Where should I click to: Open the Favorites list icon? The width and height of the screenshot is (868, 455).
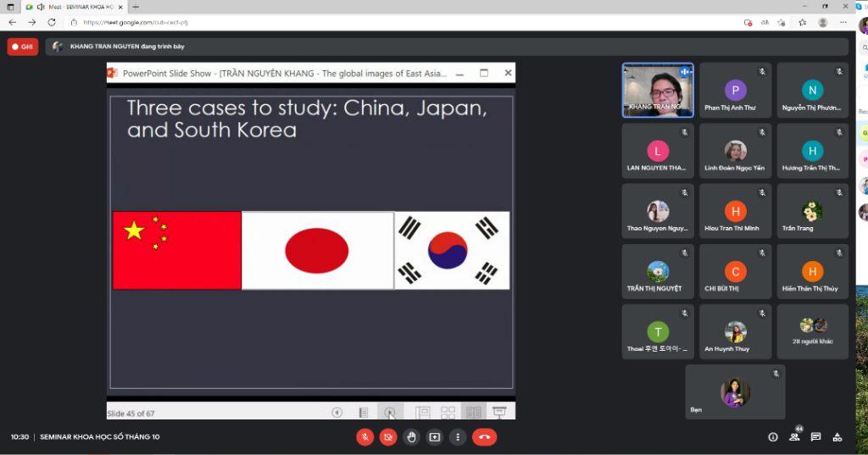tap(802, 22)
